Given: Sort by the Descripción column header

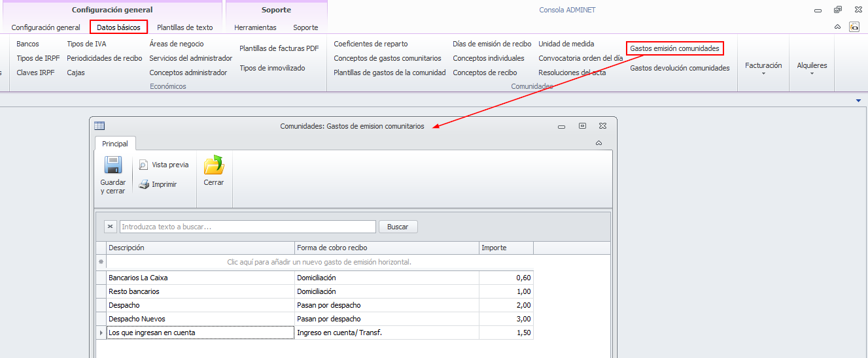Looking at the screenshot, I should (200, 248).
